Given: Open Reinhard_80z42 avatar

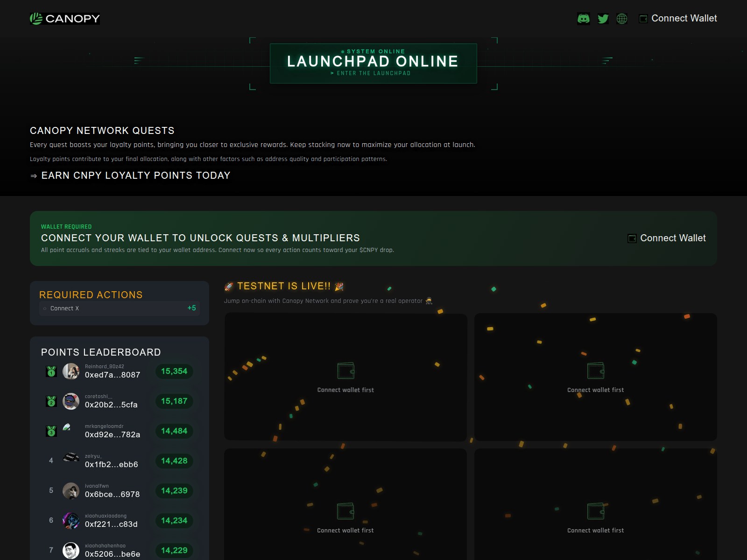Looking at the screenshot, I should pyautogui.click(x=71, y=371).
